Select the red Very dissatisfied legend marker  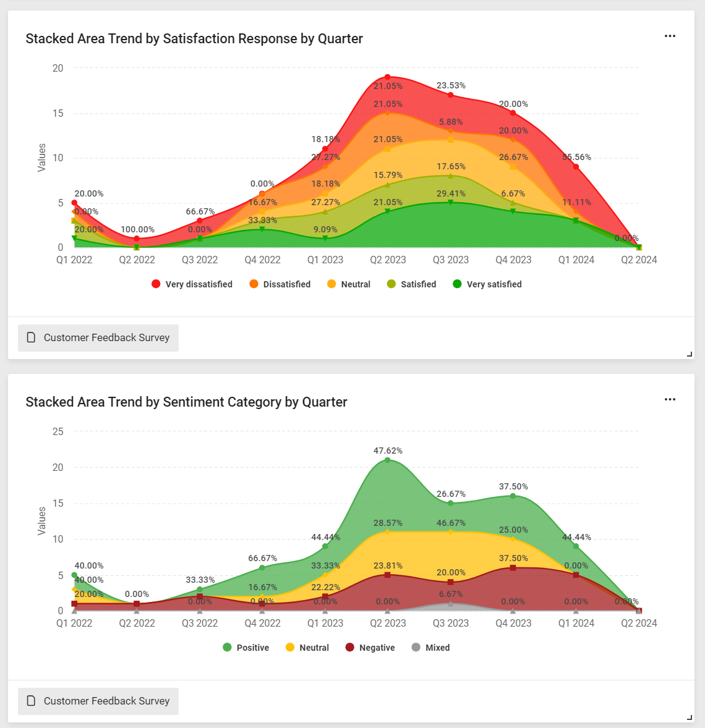[x=155, y=284]
